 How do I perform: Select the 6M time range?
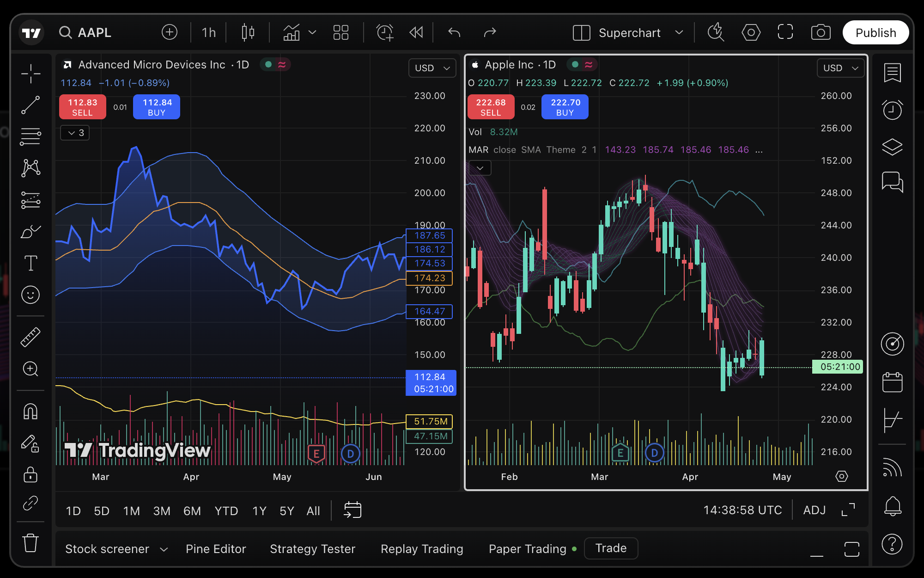coord(192,510)
